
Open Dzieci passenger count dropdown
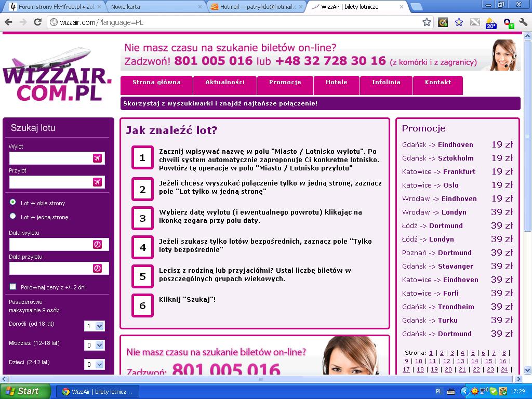point(95,364)
